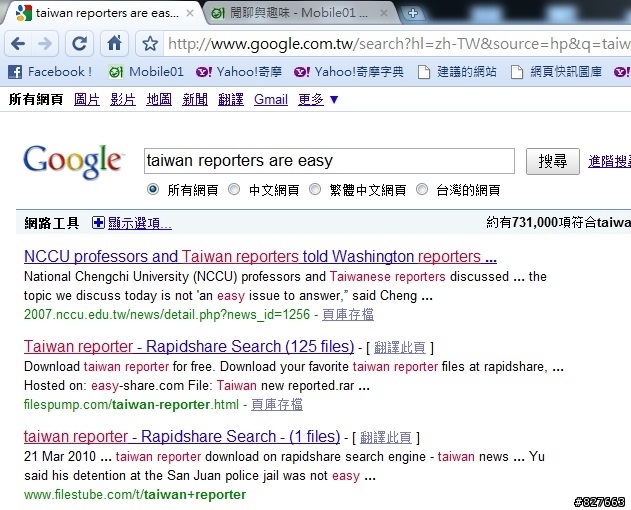631x510 pixels.
Task: Click the Google search text box
Action: tap(329, 161)
